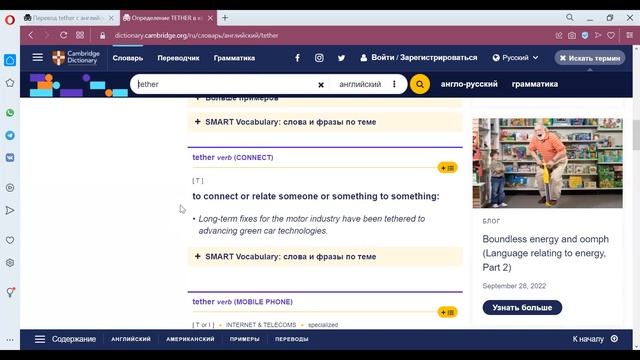Image resolution: width=640 pixels, height=360 pixels.
Task: Open the sidebar send/flow arrow icon
Action: click(10, 210)
